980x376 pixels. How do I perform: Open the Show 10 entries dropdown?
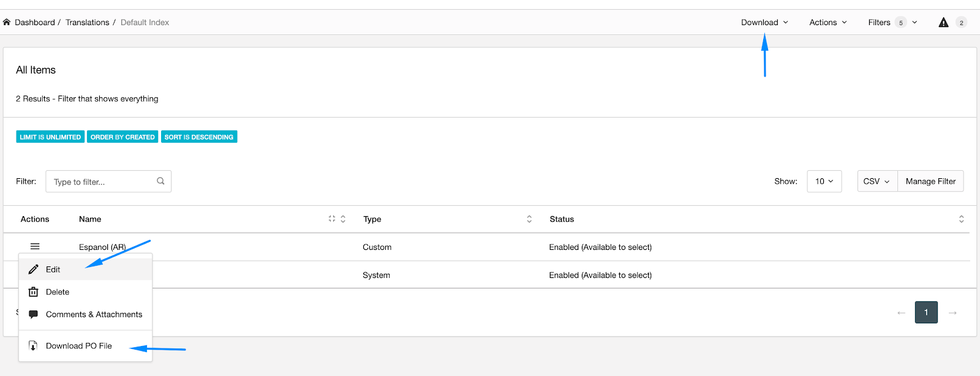(824, 181)
